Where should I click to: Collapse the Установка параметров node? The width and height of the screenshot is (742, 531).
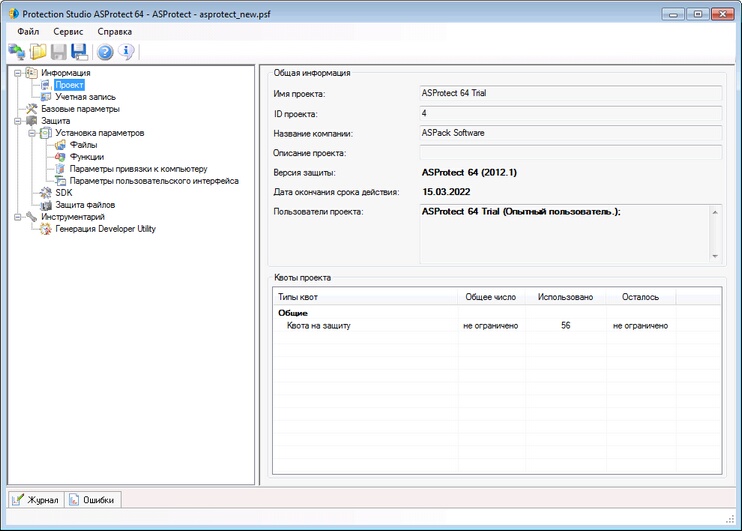(x=32, y=133)
